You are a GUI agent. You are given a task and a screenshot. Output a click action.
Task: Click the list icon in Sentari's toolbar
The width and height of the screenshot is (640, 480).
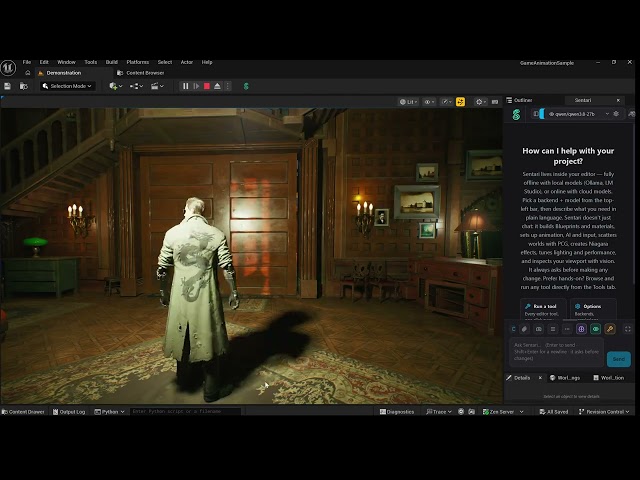click(x=553, y=329)
